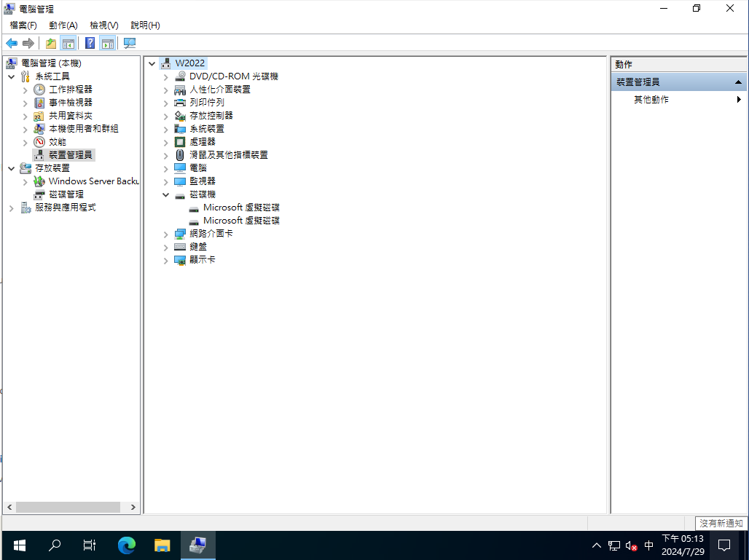
Task: Select the 人性化介面裝置 device icon
Action: (180, 90)
